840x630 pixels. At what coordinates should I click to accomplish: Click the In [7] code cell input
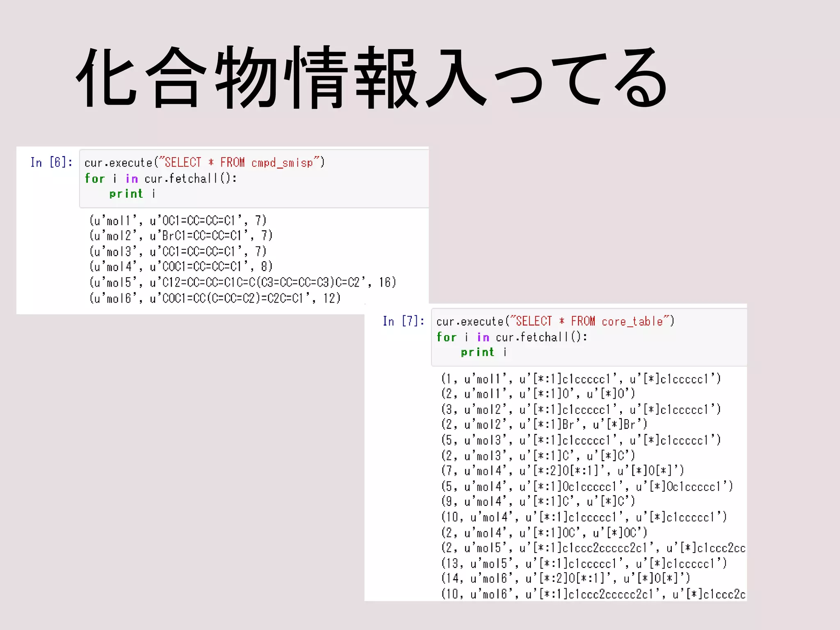coord(589,337)
